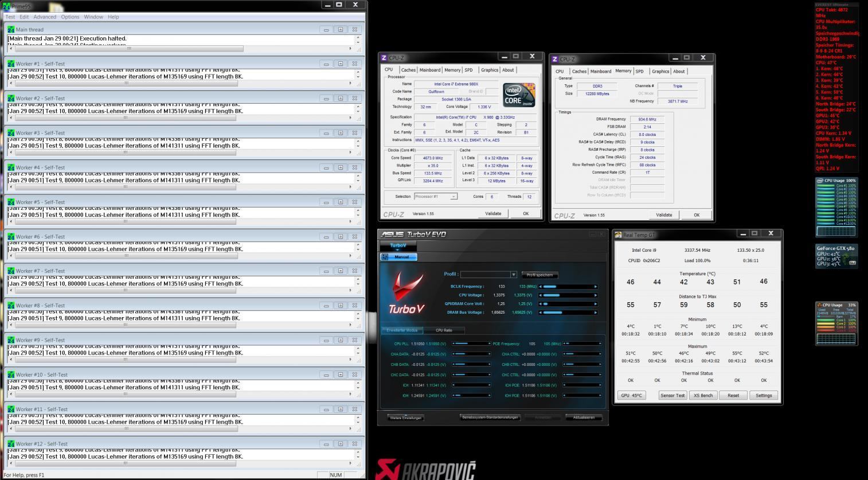Screen dimensions: 868x480
Task: Click the CPU PLL voltage slider
Action: tap(471, 344)
